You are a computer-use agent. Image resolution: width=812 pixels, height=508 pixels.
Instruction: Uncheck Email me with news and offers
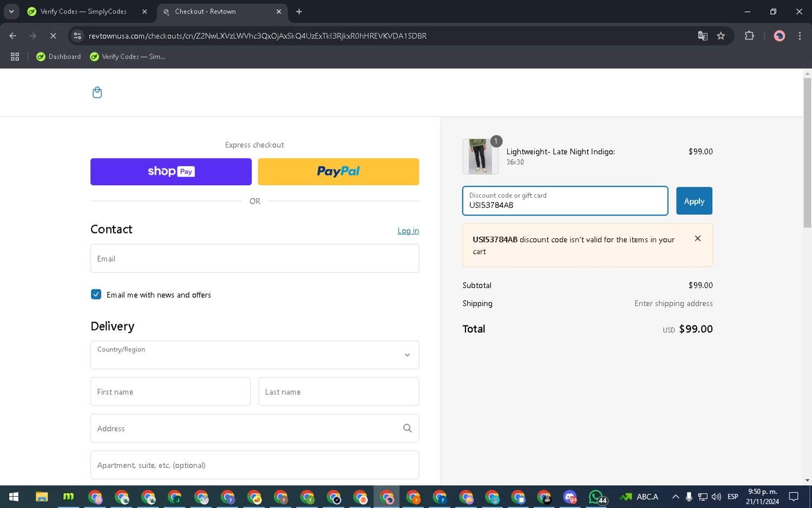coord(96,295)
